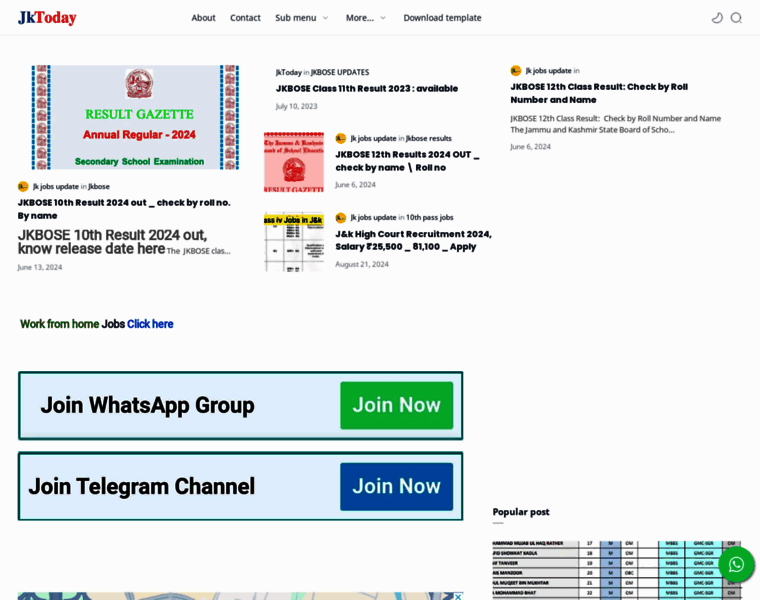The height and width of the screenshot is (600, 760).
Task: Open the About menu item
Action: pos(203,18)
